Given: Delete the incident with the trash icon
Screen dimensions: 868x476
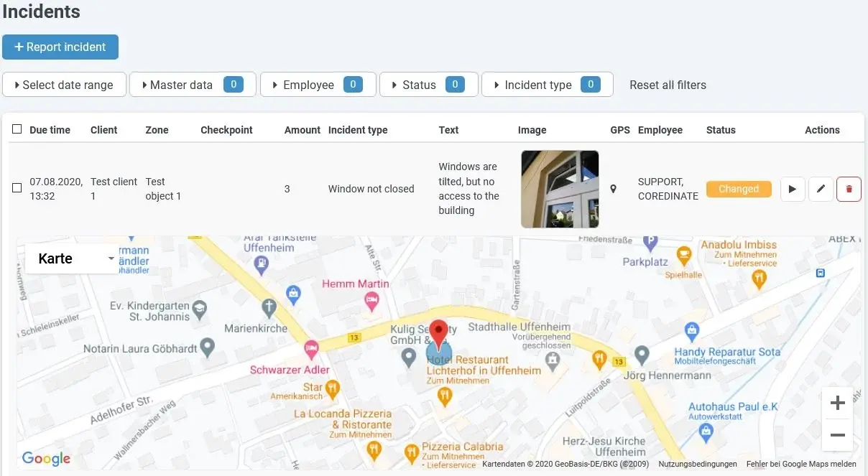Looking at the screenshot, I should click(849, 189).
